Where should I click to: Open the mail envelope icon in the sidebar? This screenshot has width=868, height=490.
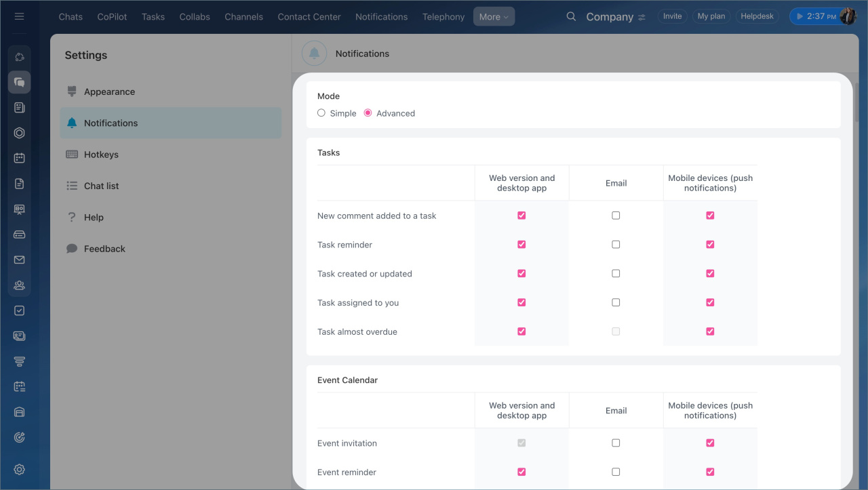point(19,260)
